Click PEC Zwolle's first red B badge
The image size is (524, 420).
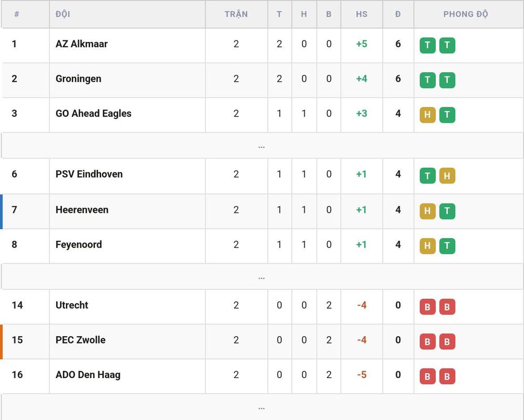click(428, 341)
